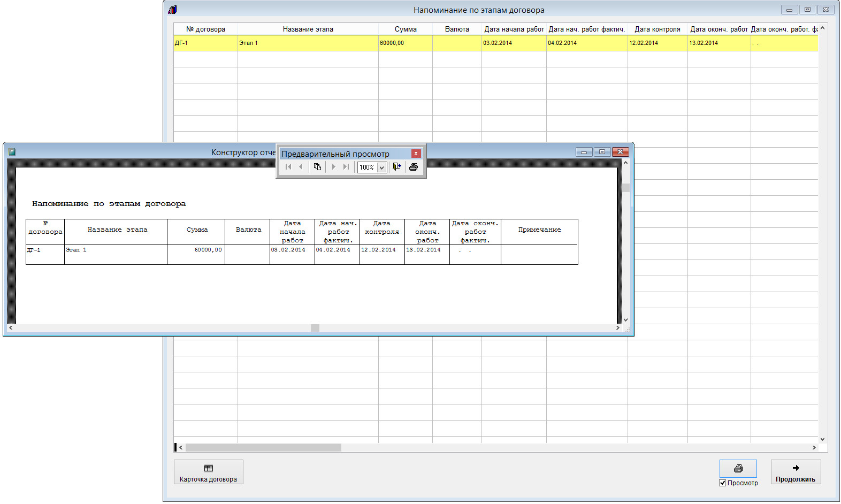Image resolution: width=841 pixels, height=504 pixels.
Task: Toggle the Просмотр checkbox
Action: point(723,483)
